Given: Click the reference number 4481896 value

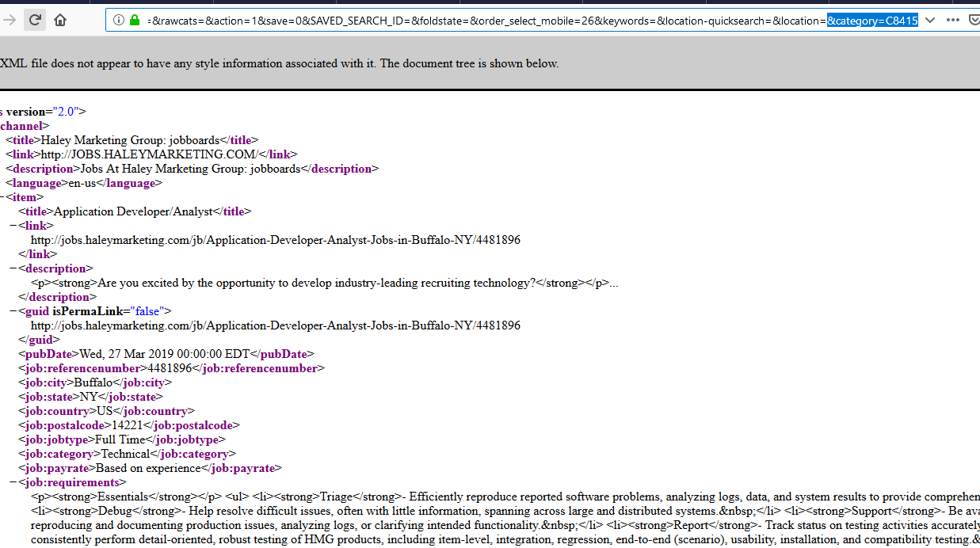Looking at the screenshot, I should [x=170, y=368].
